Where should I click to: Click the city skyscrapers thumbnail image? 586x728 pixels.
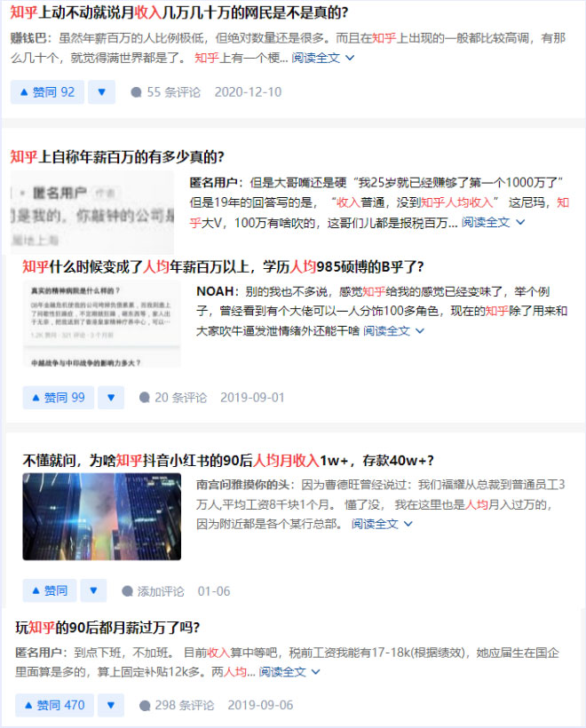point(101,516)
